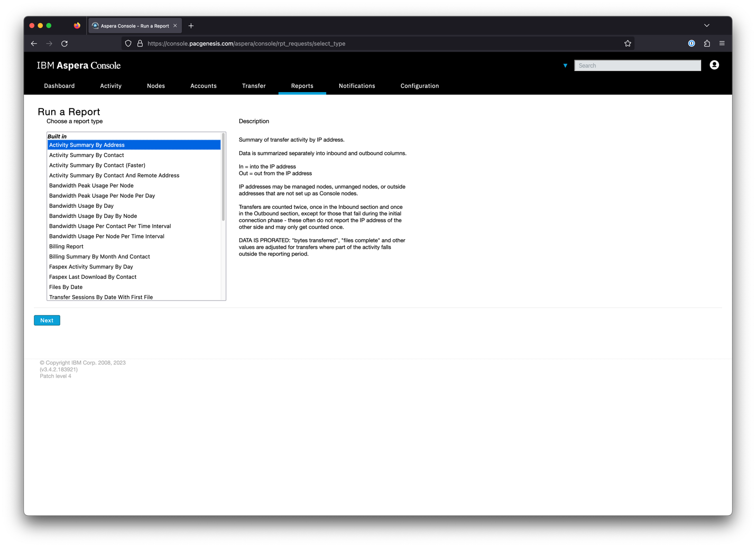Click the browser forward arrow

coord(49,43)
